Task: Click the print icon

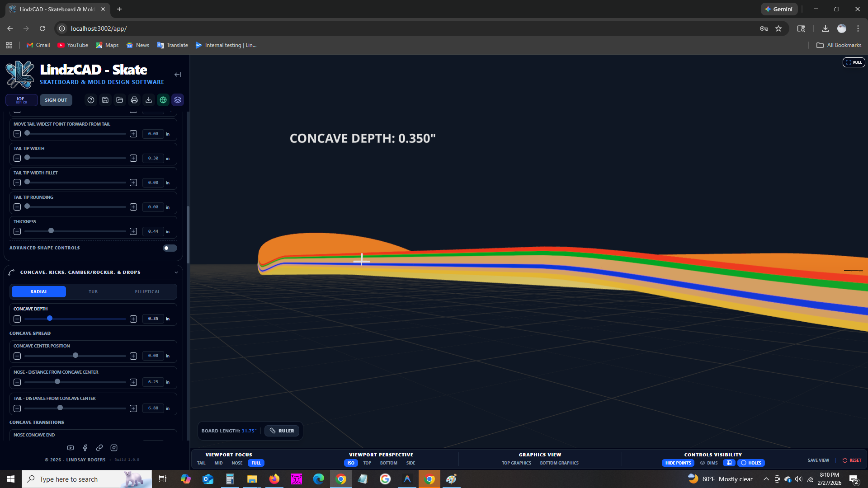Action: pos(134,100)
